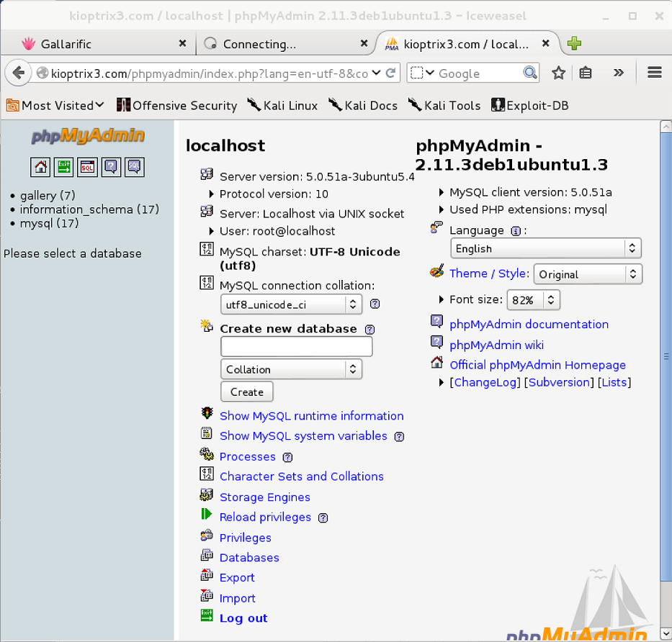This screenshot has height=642, width=672.
Task: Click the browser Back arrow button
Action: pos(19,73)
